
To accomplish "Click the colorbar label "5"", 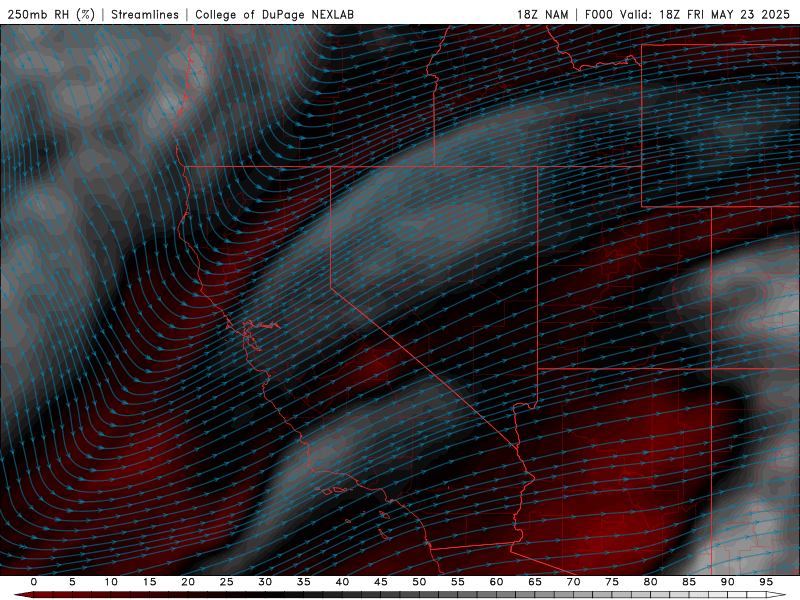I will [72, 582].
